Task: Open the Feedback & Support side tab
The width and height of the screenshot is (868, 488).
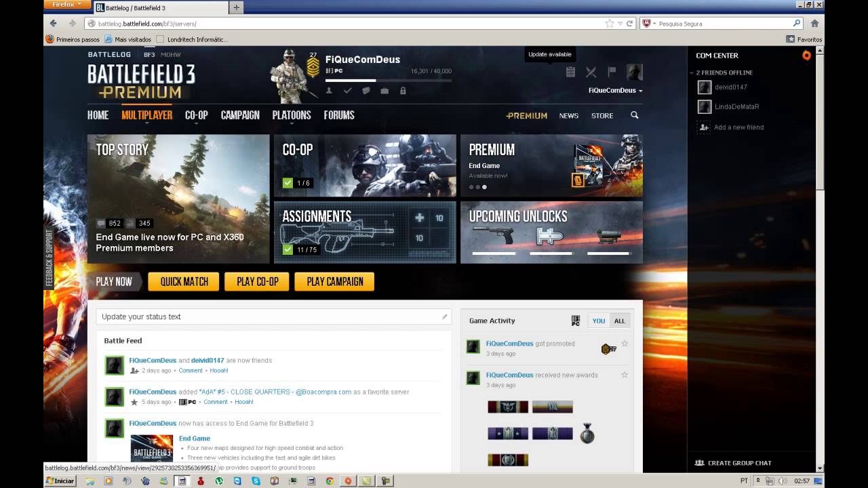Action: [x=49, y=258]
